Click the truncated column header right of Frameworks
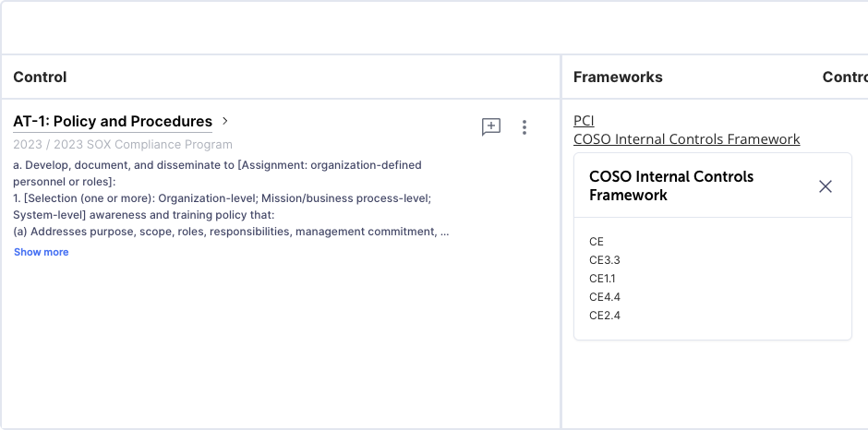The width and height of the screenshot is (868, 430). 844,78
